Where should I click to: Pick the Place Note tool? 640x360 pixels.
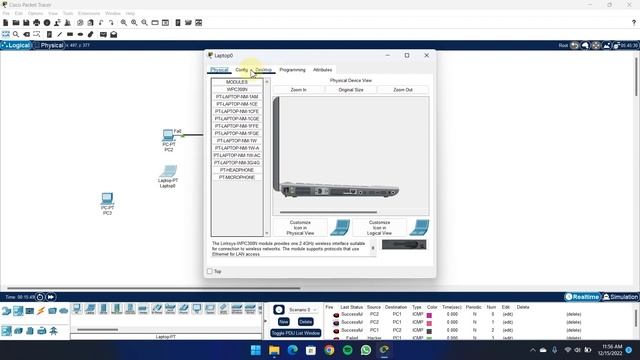point(49,35)
